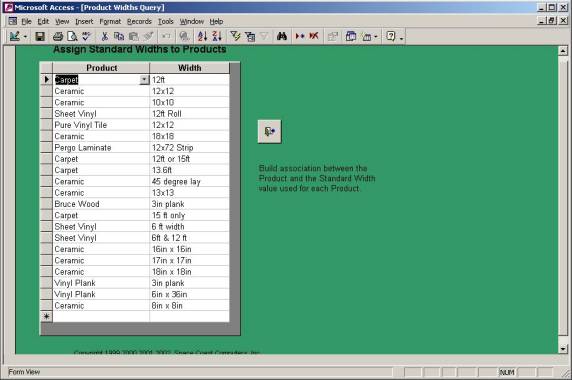
Task: Open Print Preview from the toolbar
Action: [72, 36]
